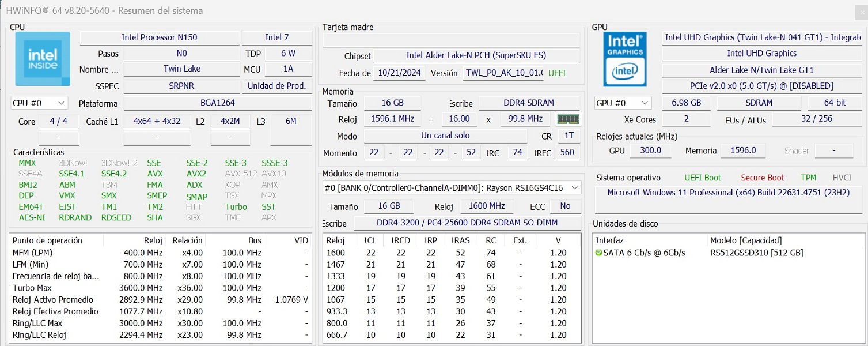Click the BIOS version TWL_P0_AK_10_01 field
This screenshot has width=868, height=346.
(503, 73)
